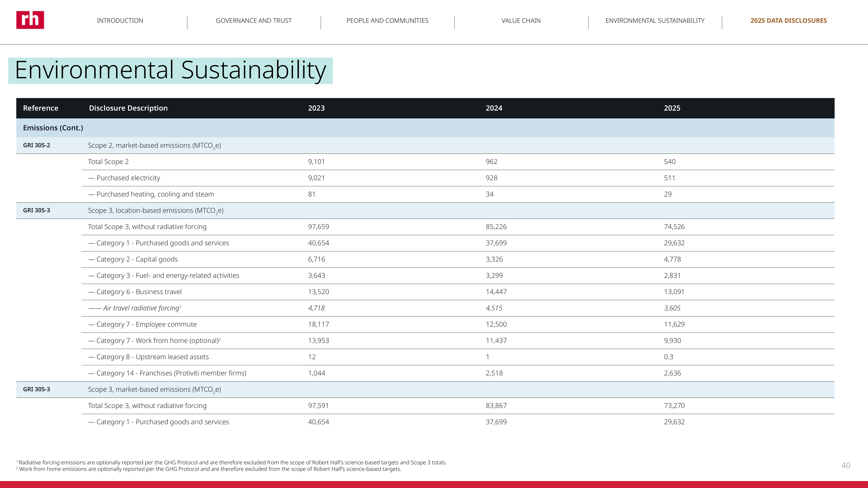Click Purchased heating, cooling and steam label
This screenshot has height=488, width=868.
151,194
